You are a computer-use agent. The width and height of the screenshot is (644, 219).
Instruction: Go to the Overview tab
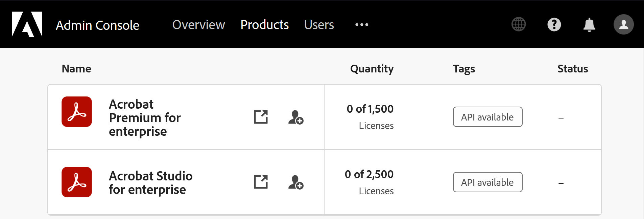click(x=198, y=25)
